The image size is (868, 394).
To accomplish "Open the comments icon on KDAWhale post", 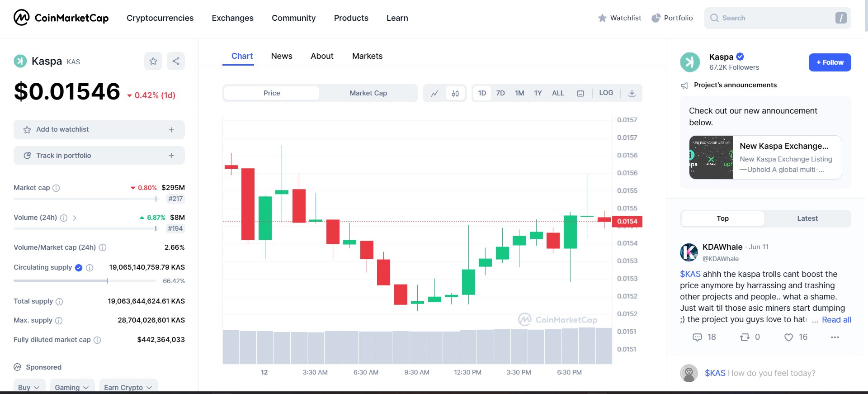I will point(697,337).
